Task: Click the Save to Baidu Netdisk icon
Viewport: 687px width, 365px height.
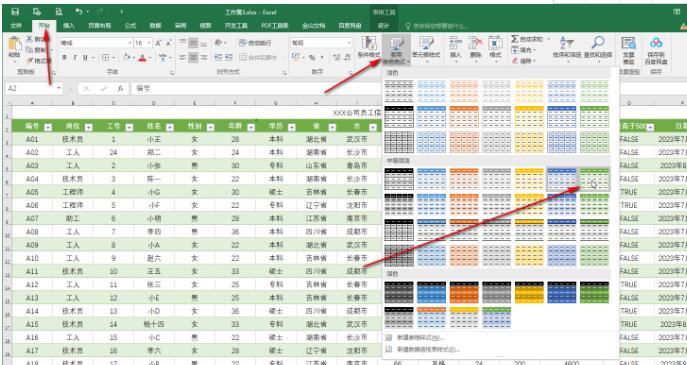Action: [x=656, y=43]
